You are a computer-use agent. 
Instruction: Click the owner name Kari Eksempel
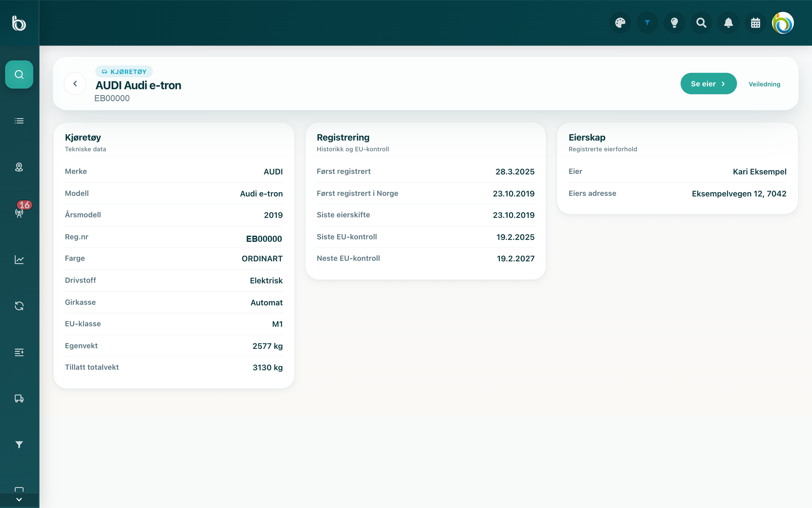(x=760, y=172)
